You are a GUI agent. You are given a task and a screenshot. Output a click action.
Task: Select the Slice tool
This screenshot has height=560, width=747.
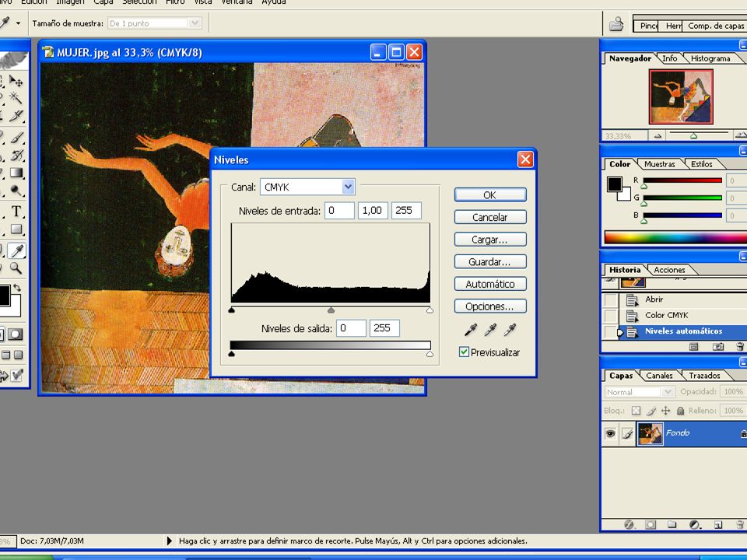click(16, 116)
